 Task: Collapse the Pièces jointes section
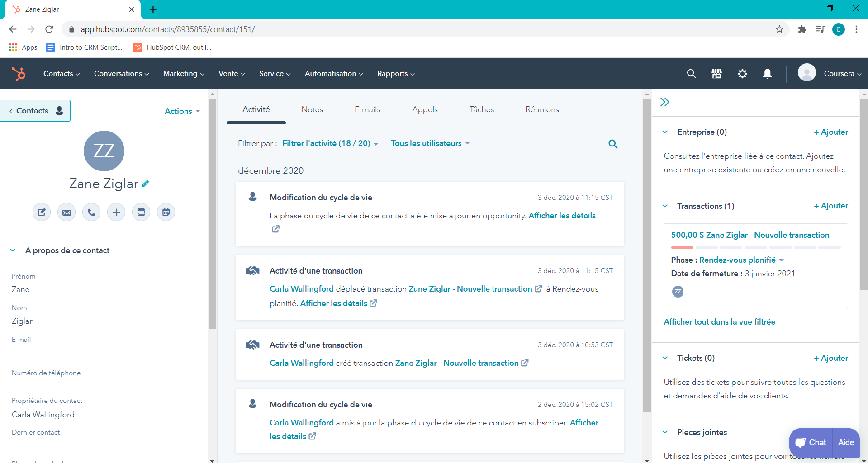click(x=665, y=432)
